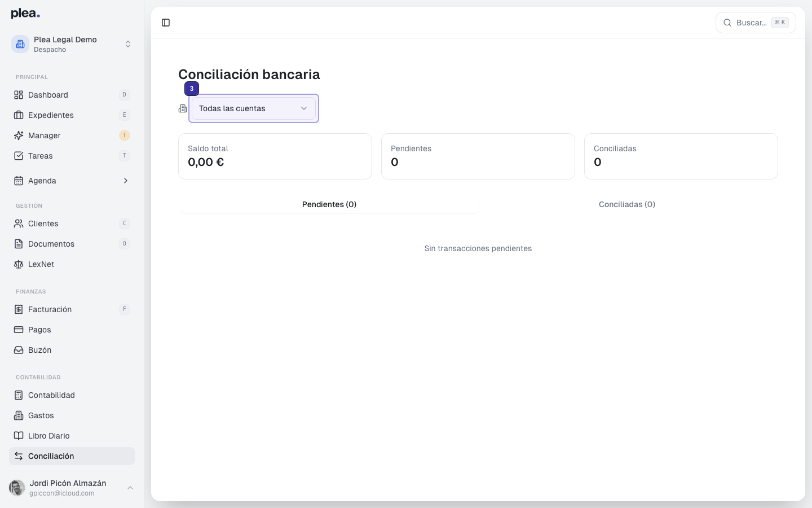812x508 pixels.
Task: Open the Todas las cuentas dropdown
Action: [253, 108]
